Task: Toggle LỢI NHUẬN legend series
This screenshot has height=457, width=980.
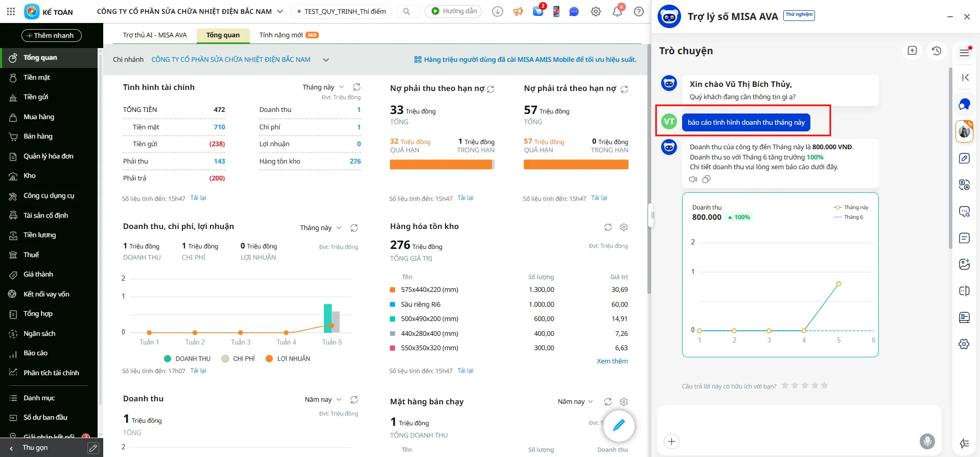Action: click(288, 359)
